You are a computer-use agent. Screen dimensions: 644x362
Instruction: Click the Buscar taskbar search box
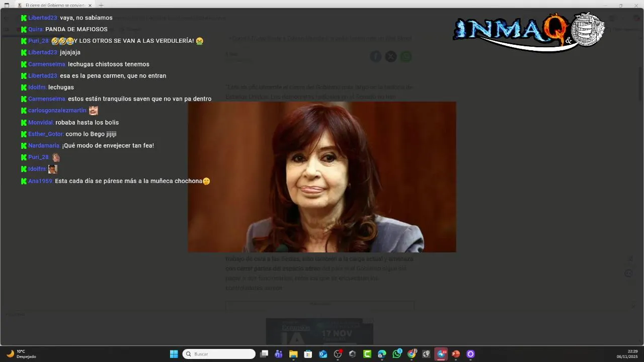coord(219,354)
